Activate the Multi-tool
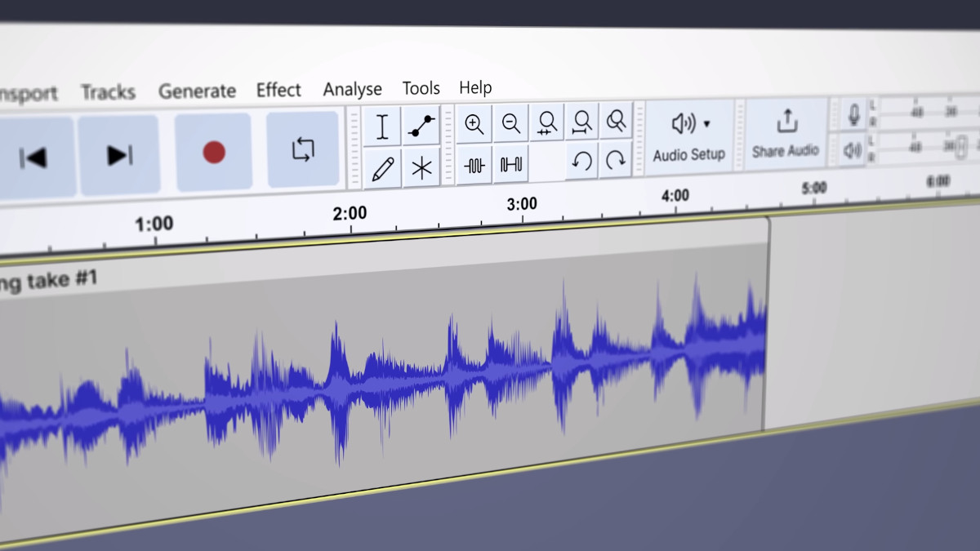Screen dimensions: 980x551 [x=421, y=166]
